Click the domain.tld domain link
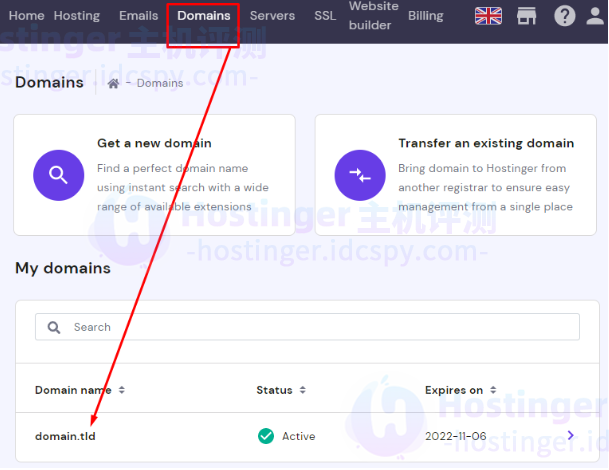The image size is (609, 470). point(65,436)
